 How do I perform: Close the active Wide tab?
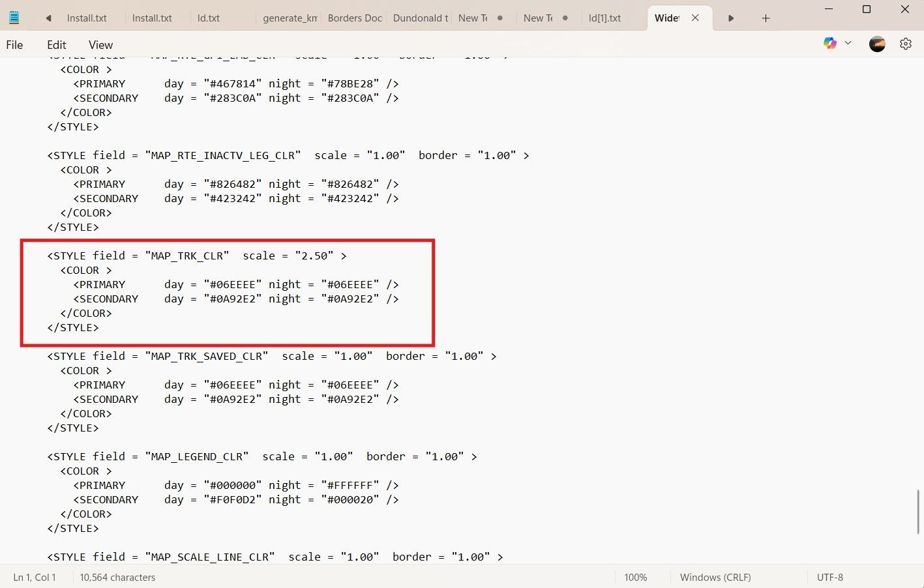coord(695,18)
